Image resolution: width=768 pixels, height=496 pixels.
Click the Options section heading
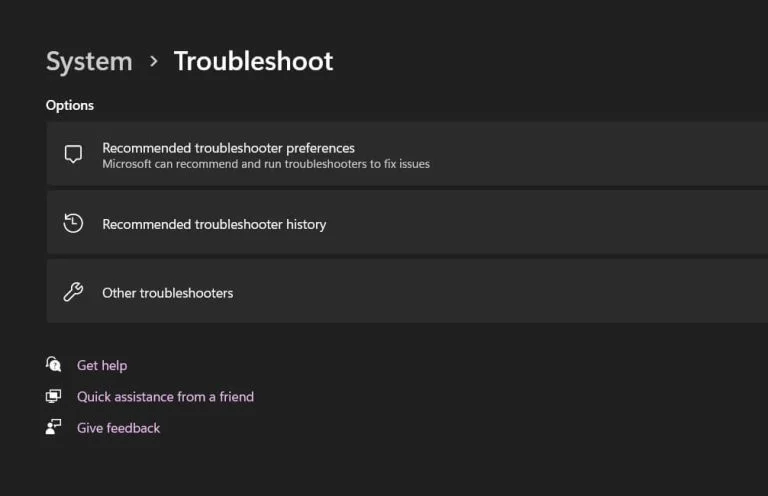[70, 105]
